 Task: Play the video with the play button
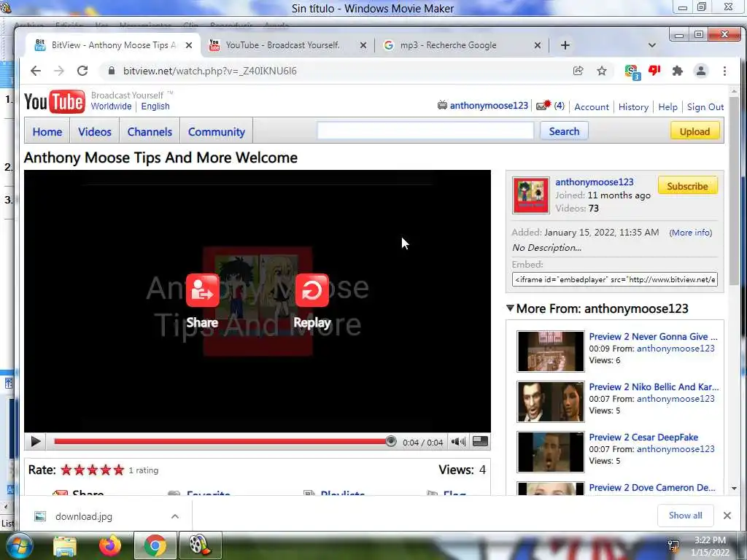pos(36,441)
